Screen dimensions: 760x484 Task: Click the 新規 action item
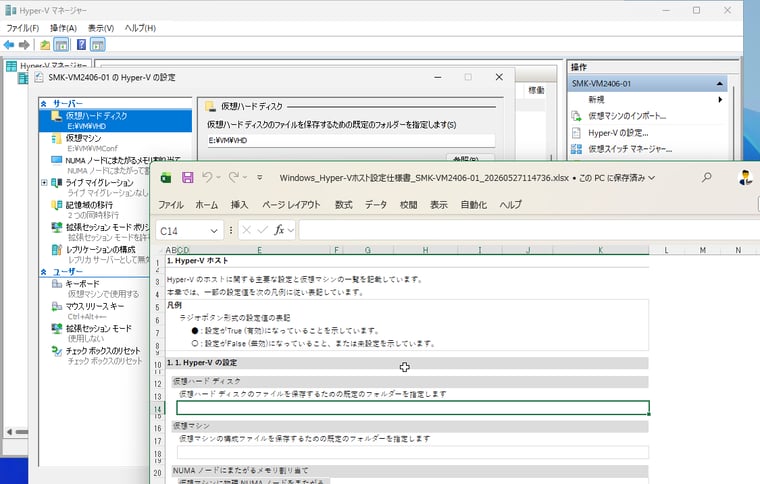coord(596,99)
